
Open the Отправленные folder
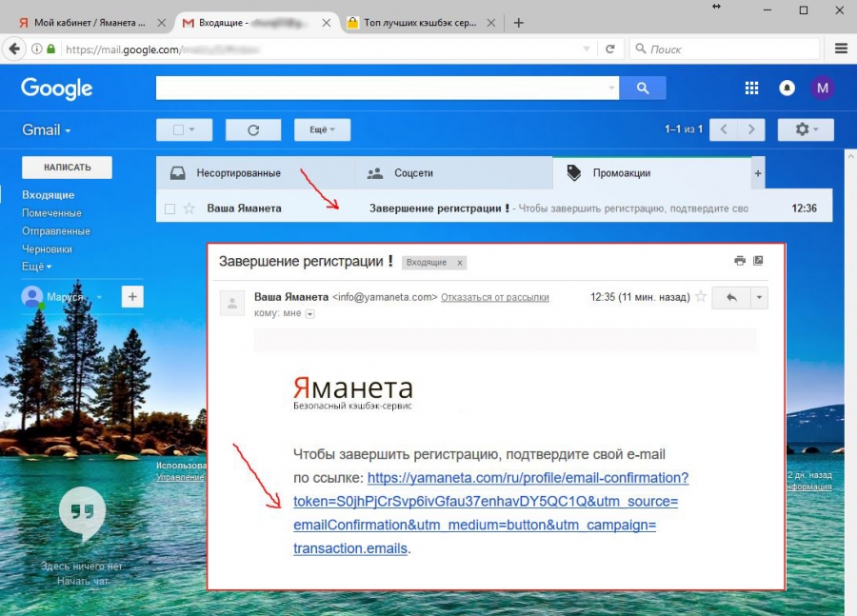coord(56,231)
